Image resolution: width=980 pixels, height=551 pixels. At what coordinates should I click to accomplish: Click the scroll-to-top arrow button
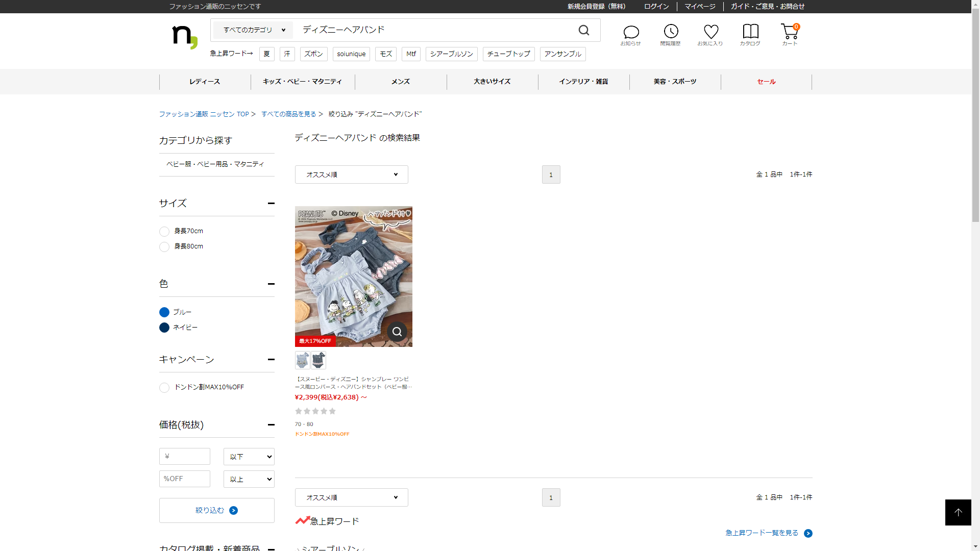pyautogui.click(x=958, y=512)
